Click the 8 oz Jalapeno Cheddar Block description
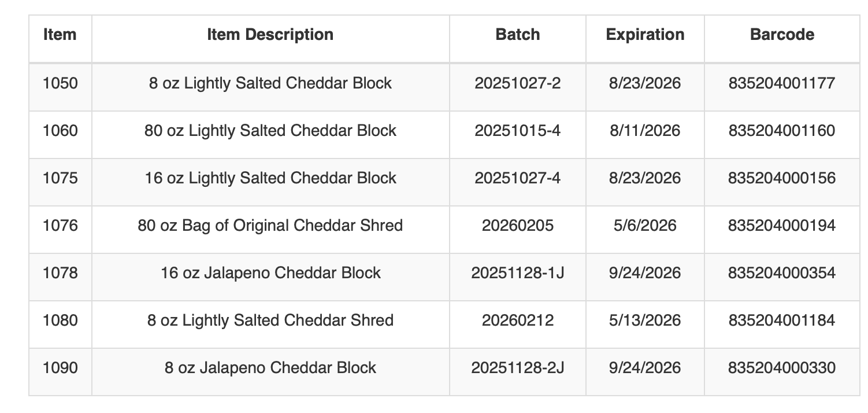Image resolution: width=868 pixels, height=413 pixels. [x=270, y=368]
